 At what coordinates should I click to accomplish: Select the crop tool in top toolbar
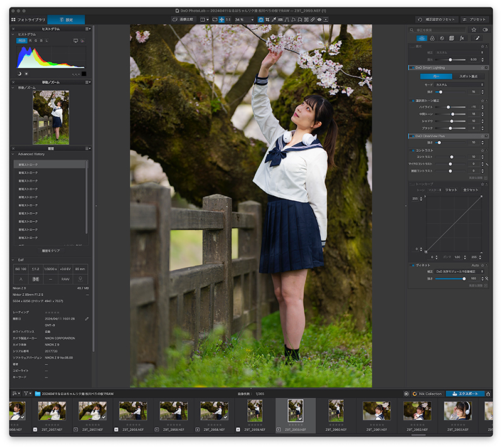[267, 19]
